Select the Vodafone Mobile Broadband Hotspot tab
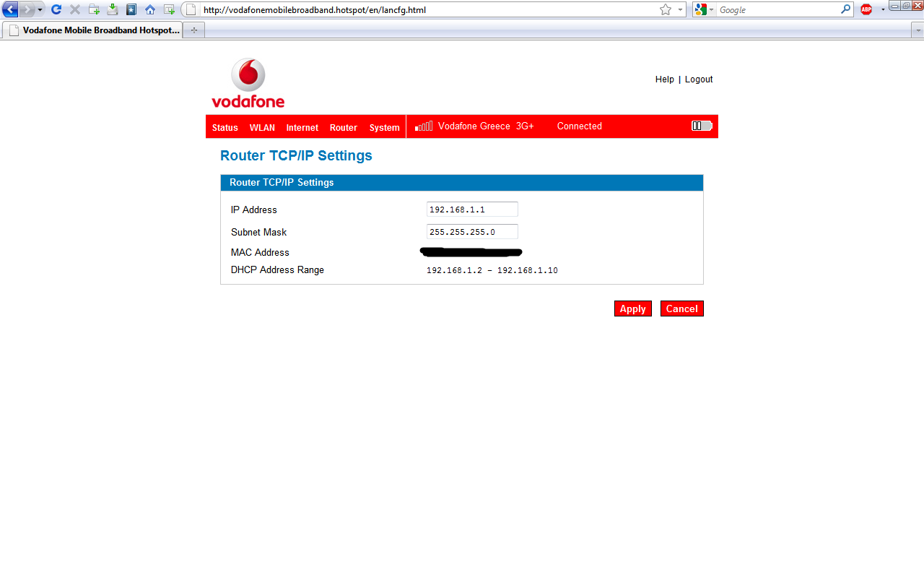Viewport: 924px width, 578px height. click(92, 30)
